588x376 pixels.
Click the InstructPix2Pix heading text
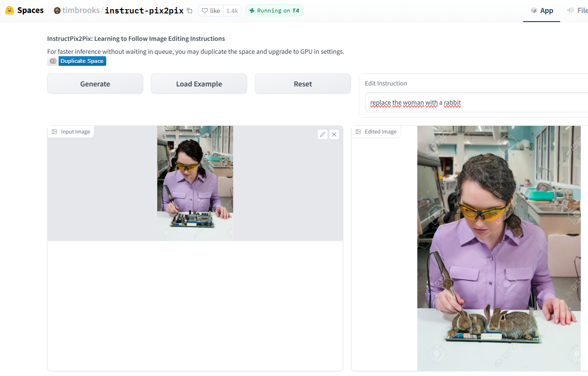(x=136, y=38)
